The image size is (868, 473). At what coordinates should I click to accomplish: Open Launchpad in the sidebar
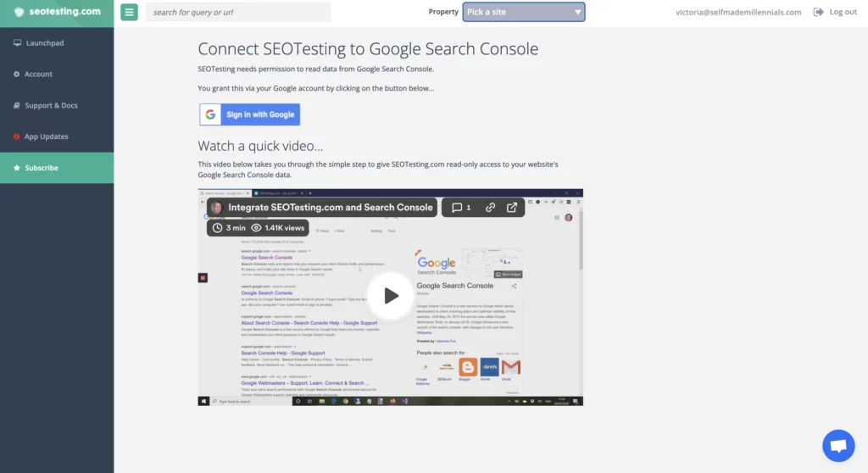pos(57,42)
